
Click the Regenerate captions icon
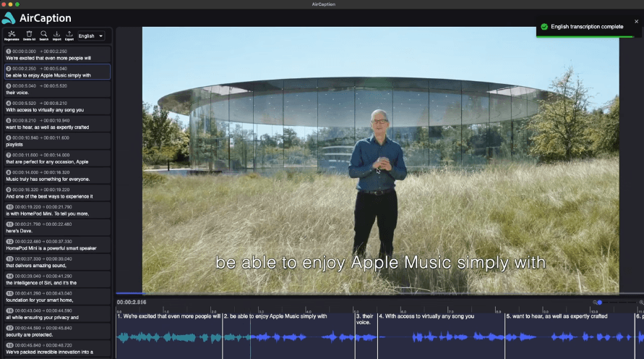pos(12,35)
